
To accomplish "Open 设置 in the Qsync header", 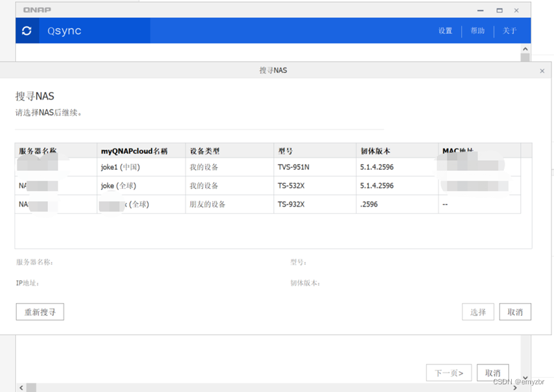I will click(x=445, y=31).
